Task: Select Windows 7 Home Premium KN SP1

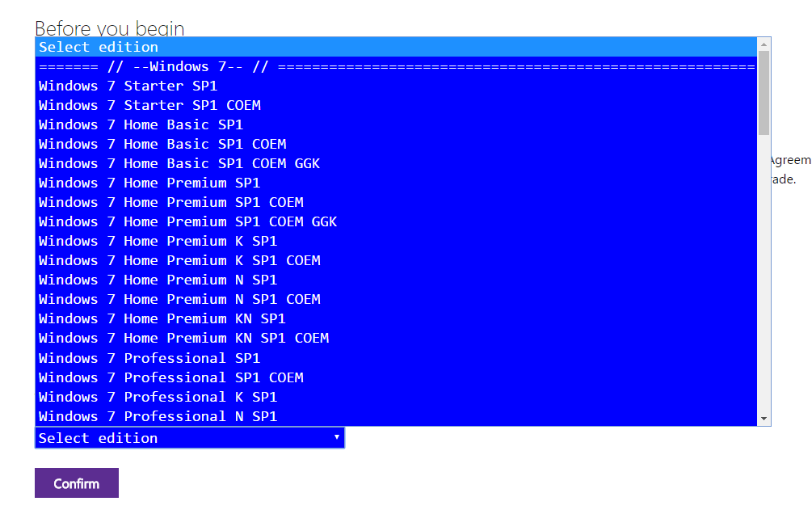Action: tap(396, 318)
